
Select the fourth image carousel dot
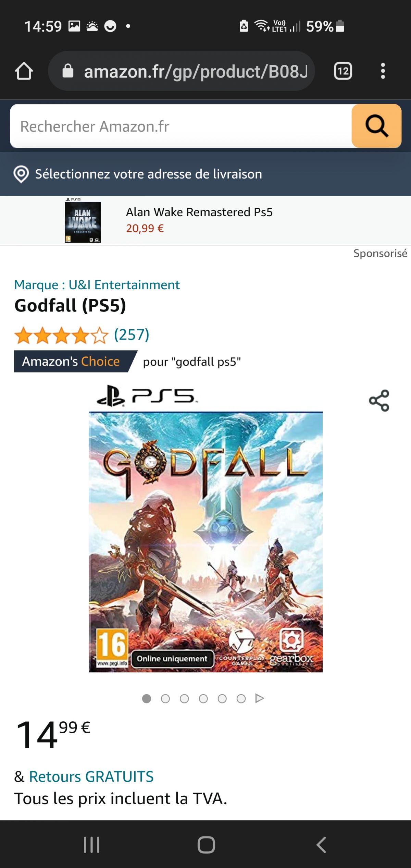(203, 699)
